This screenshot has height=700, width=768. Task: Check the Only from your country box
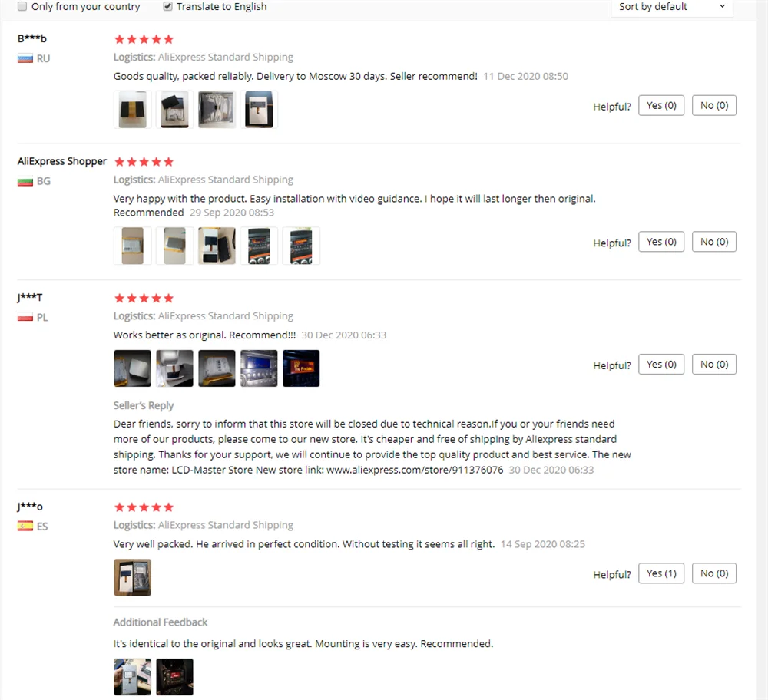click(x=22, y=6)
